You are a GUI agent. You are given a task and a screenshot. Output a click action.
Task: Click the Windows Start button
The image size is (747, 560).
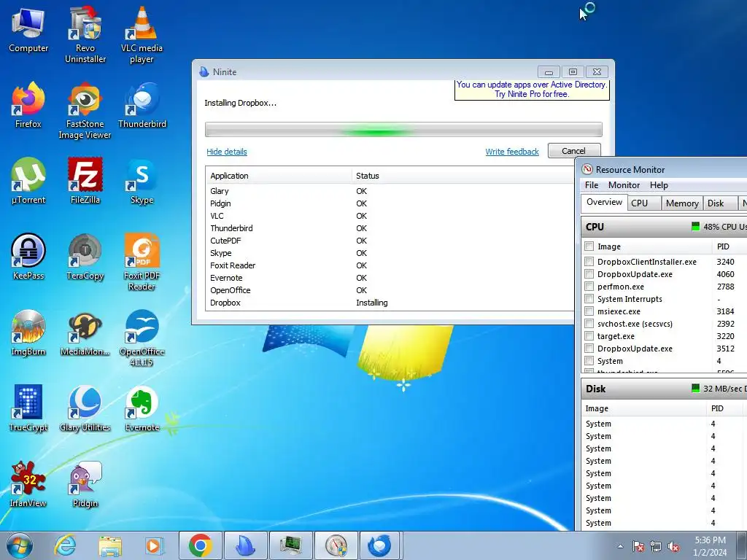click(20, 545)
